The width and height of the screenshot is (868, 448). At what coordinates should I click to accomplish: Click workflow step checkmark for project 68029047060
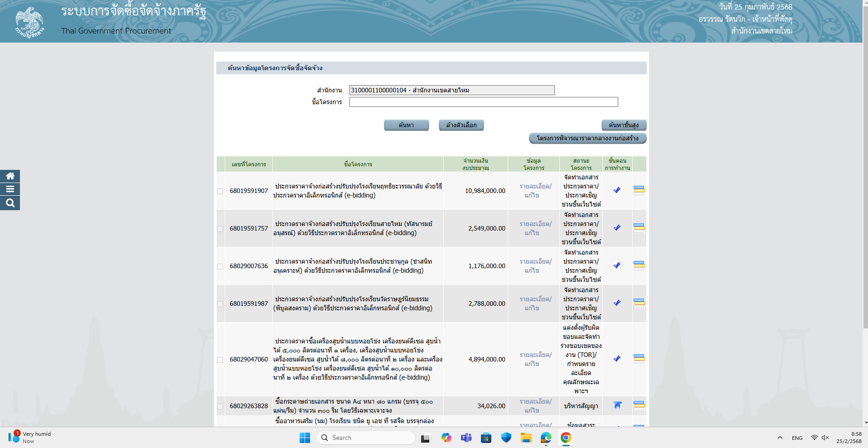(617, 359)
